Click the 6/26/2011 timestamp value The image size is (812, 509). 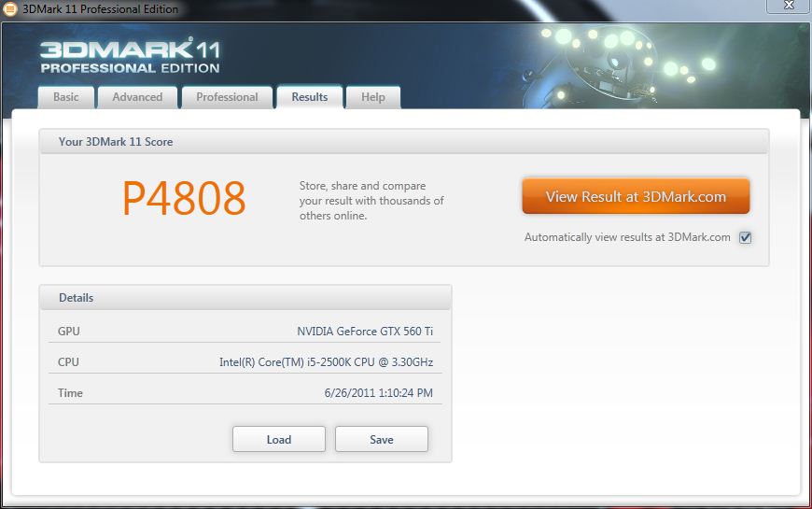[x=378, y=393]
